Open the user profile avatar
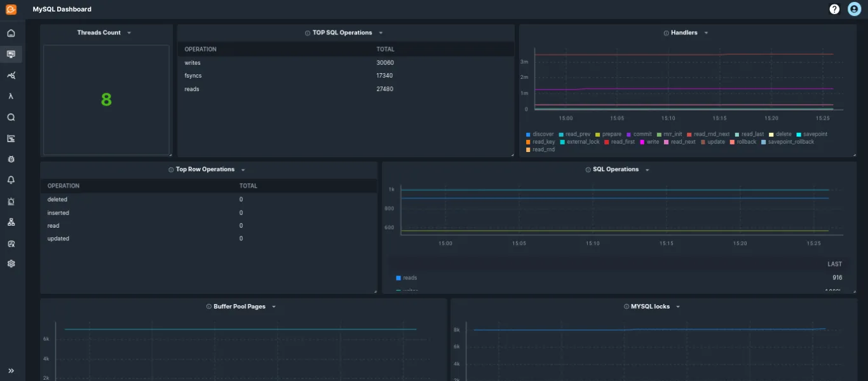 854,9
